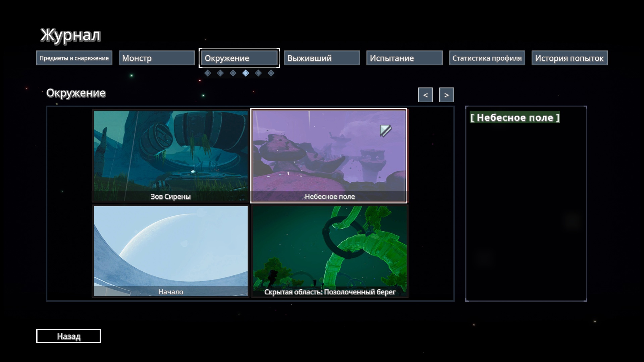Click the Назад button
Viewport: 644px width, 362px height.
pos(68,336)
